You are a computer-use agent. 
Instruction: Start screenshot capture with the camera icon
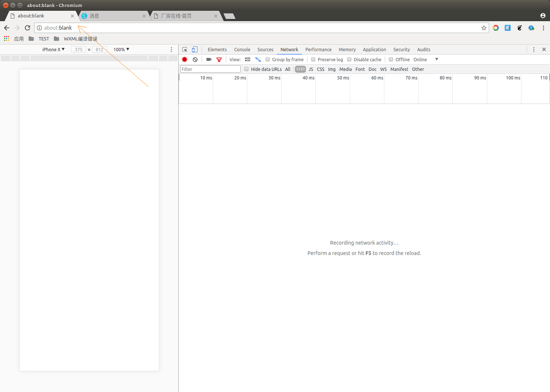pos(208,59)
